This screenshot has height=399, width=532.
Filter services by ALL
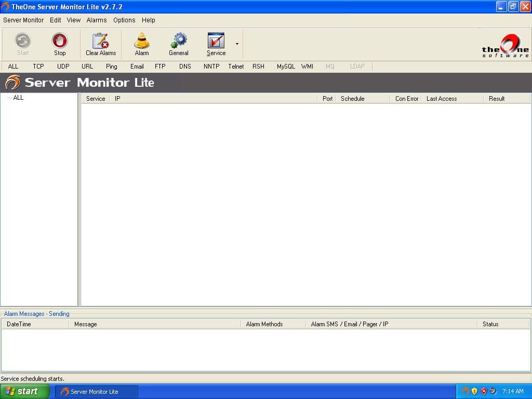[x=13, y=66]
